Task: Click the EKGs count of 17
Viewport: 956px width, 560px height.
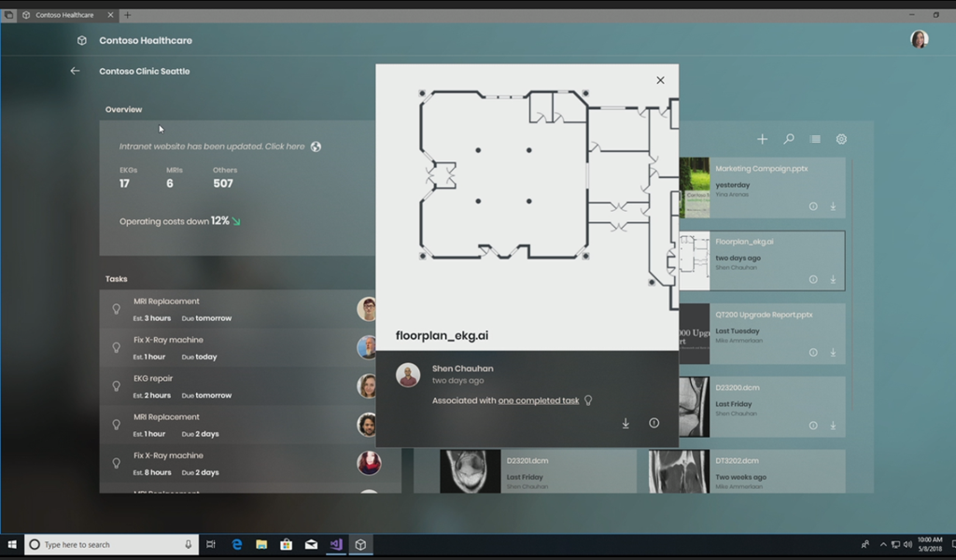Action: pyautogui.click(x=124, y=184)
